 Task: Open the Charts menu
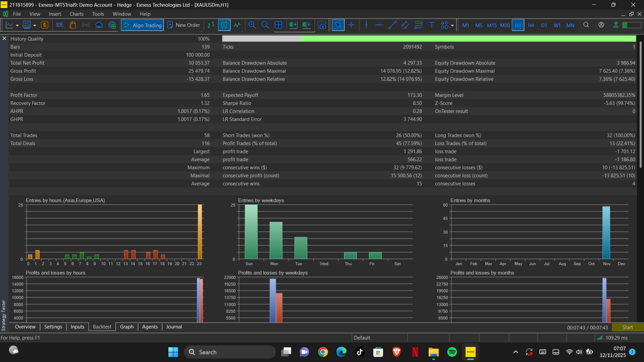click(x=76, y=14)
